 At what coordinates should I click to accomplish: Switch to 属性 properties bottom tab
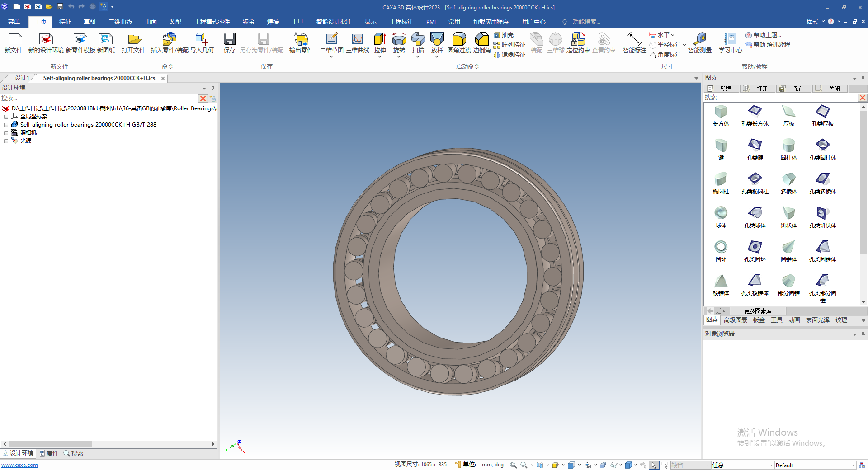coord(49,453)
